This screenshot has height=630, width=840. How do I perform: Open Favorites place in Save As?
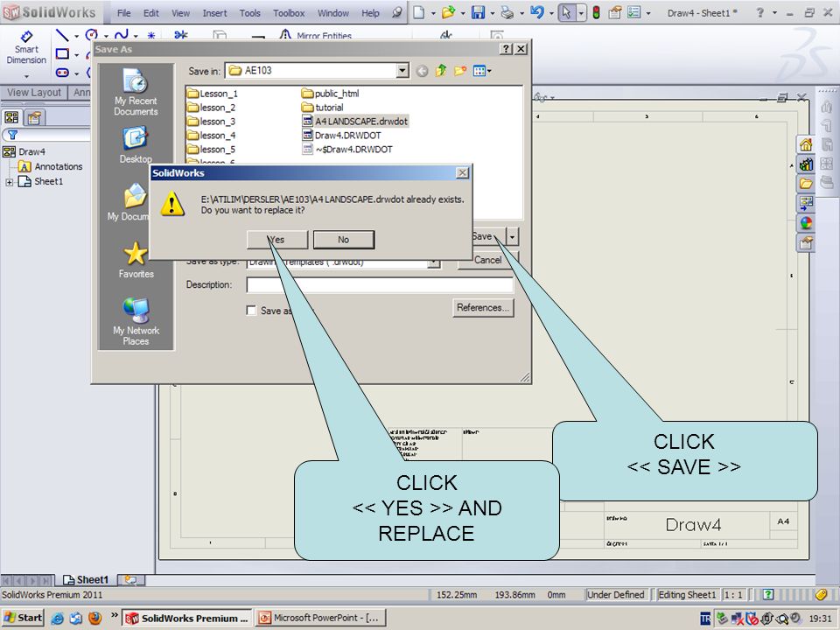136,261
